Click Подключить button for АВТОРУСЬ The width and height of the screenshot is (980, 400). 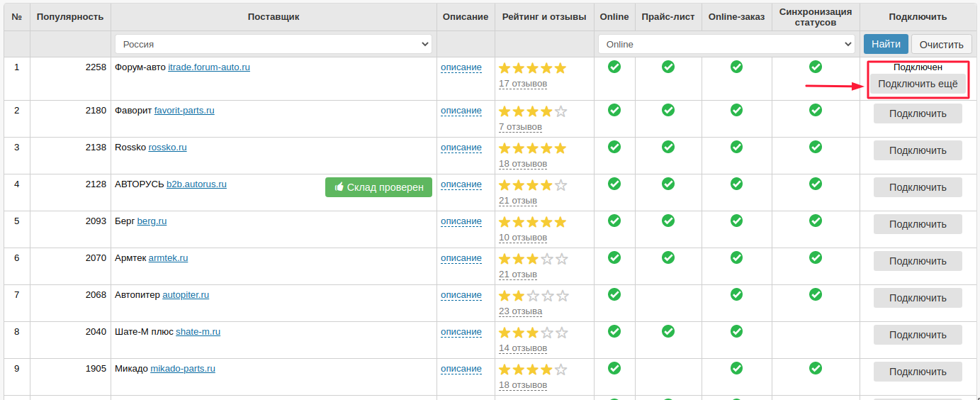tap(918, 187)
